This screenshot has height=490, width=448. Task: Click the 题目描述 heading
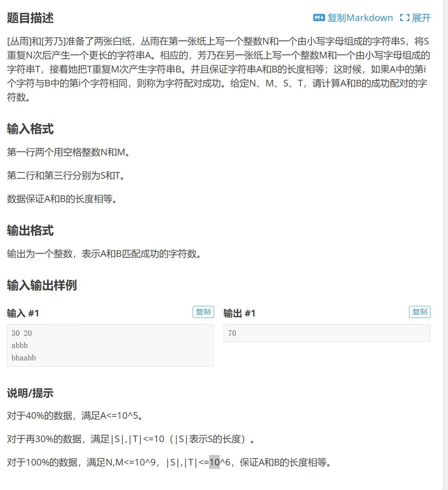30,18
